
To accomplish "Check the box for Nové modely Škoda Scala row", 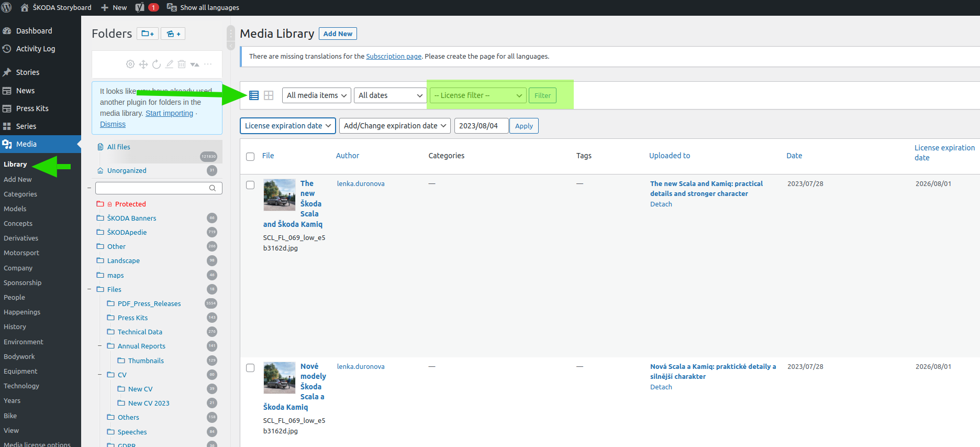I will 250,367.
